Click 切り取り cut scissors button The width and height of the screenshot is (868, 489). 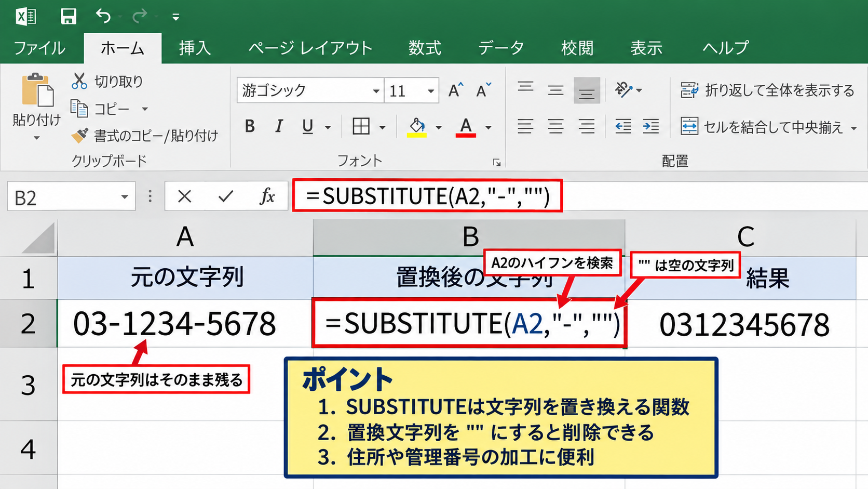point(107,81)
